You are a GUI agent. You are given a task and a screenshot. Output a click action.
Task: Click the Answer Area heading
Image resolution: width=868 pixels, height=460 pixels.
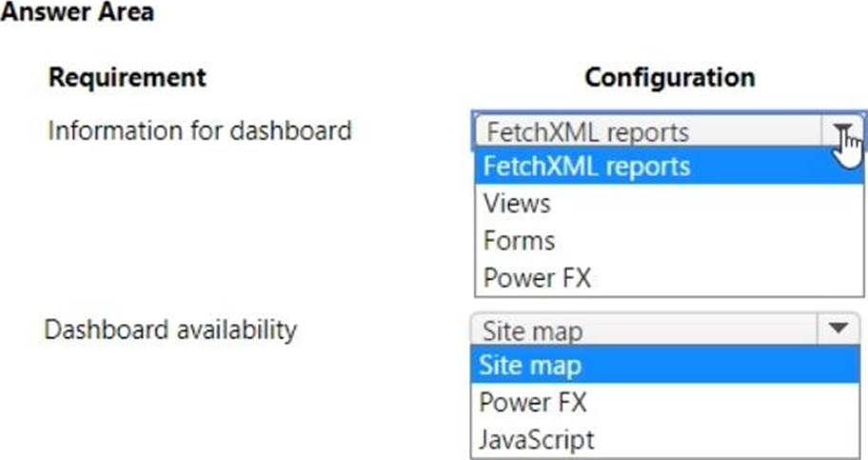point(76,12)
